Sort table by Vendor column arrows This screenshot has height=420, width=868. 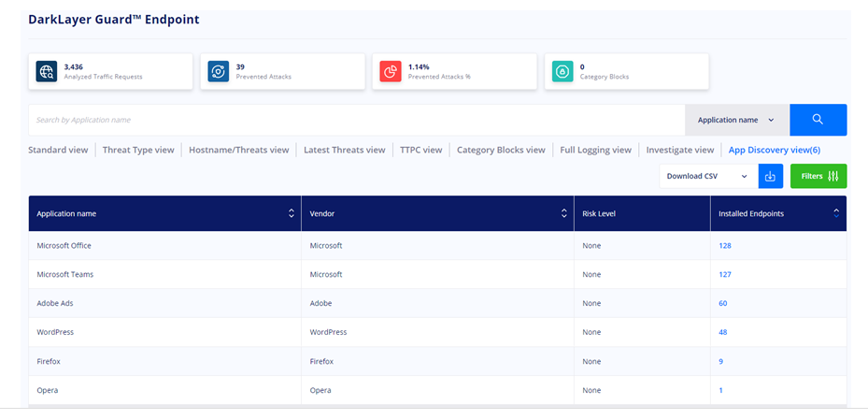pyautogui.click(x=564, y=213)
